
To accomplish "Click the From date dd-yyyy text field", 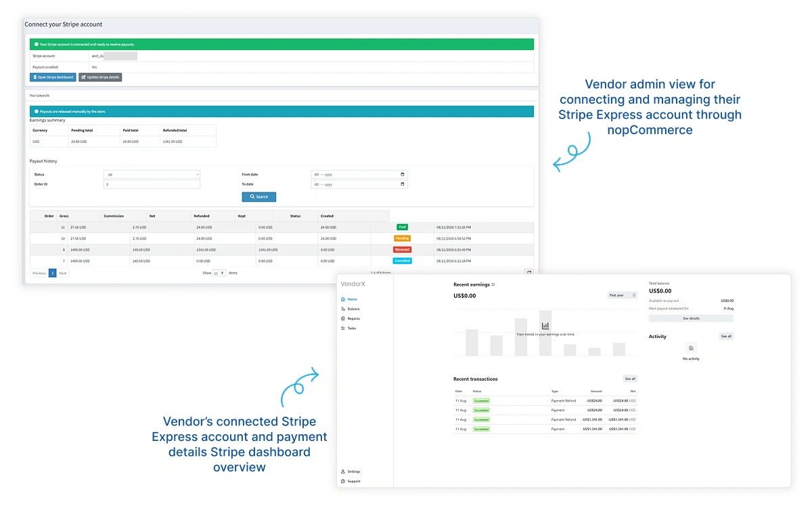I will tap(359, 174).
